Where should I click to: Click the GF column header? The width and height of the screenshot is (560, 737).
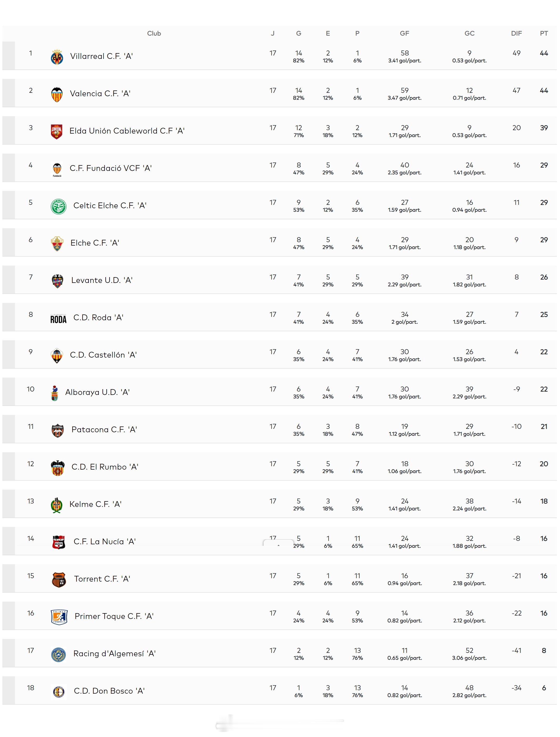[x=404, y=33]
